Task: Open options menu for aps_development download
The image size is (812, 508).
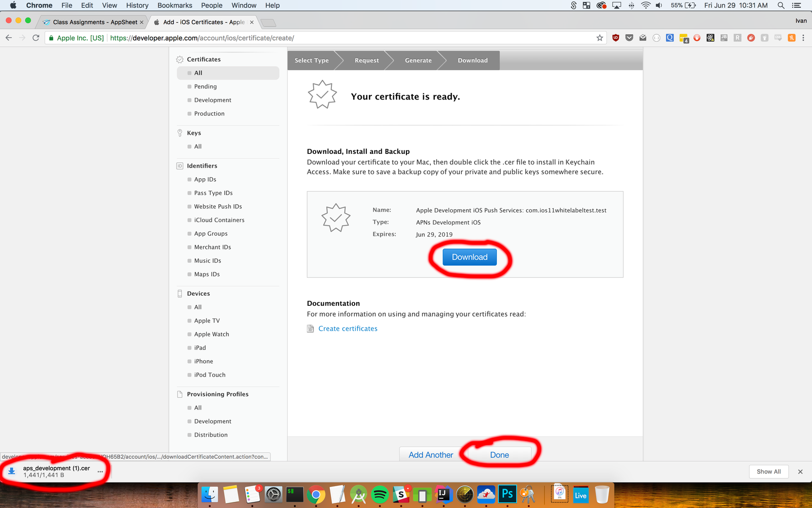Action: click(100, 471)
